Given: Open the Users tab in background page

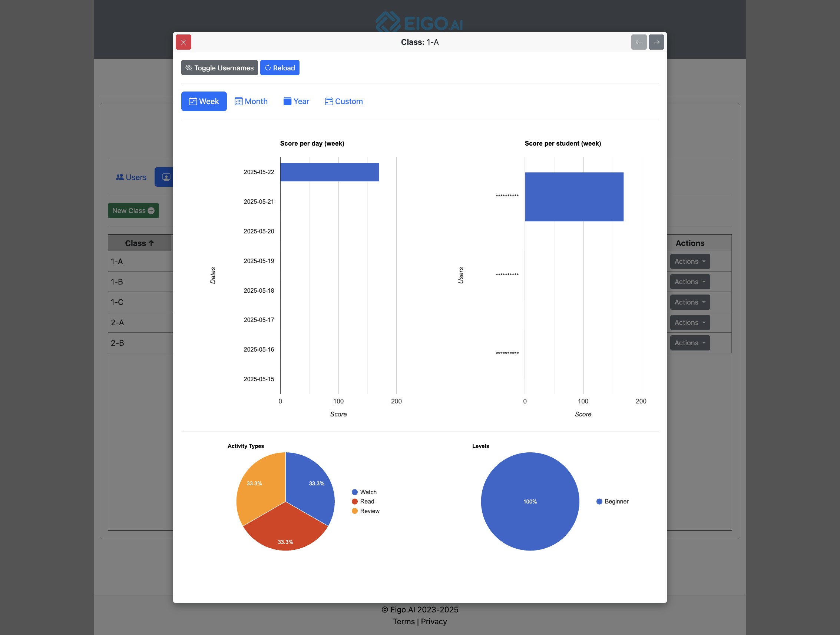Looking at the screenshot, I should pos(131,177).
